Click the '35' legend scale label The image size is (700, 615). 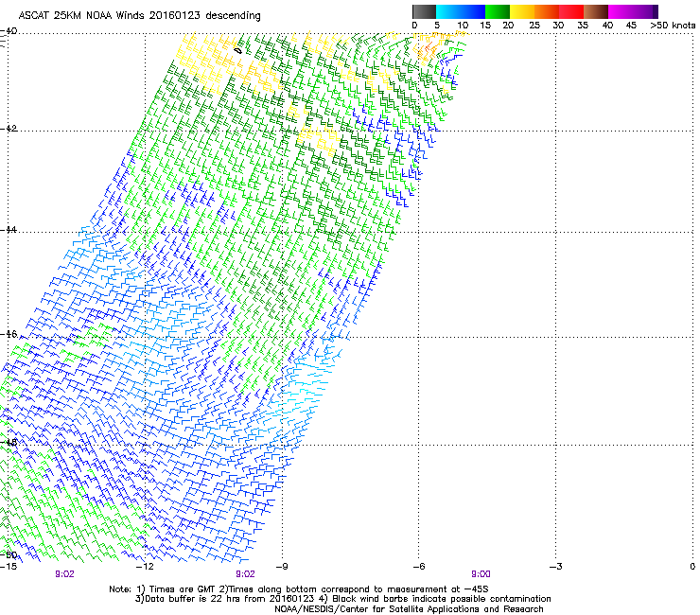582,26
